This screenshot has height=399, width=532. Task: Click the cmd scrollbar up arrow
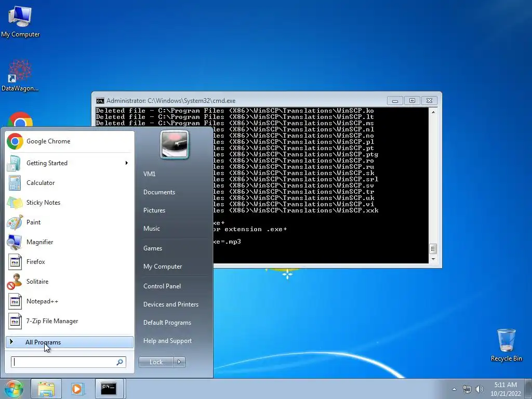click(433, 112)
